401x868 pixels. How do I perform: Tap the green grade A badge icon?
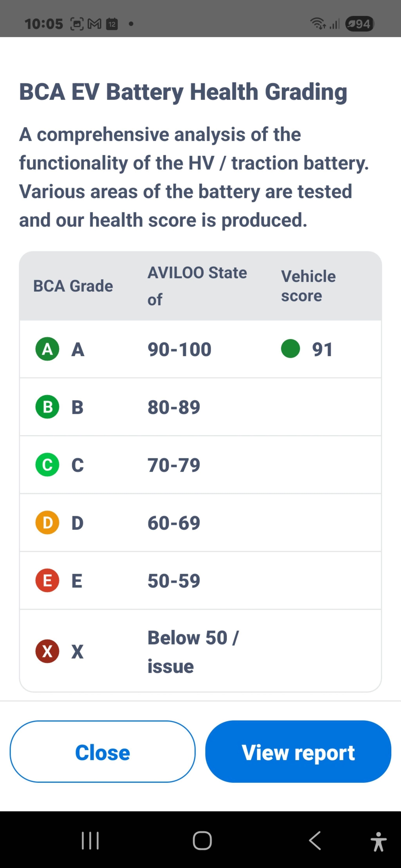click(x=47, y=349)
